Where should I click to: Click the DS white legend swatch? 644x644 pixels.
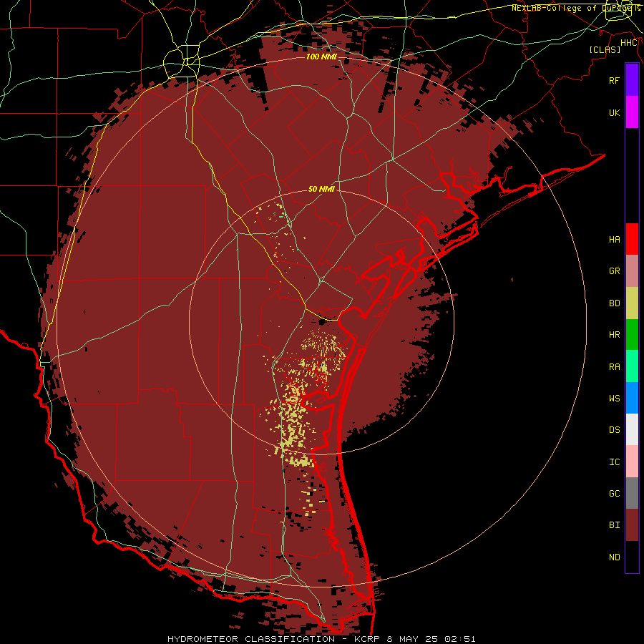point(632,429)
